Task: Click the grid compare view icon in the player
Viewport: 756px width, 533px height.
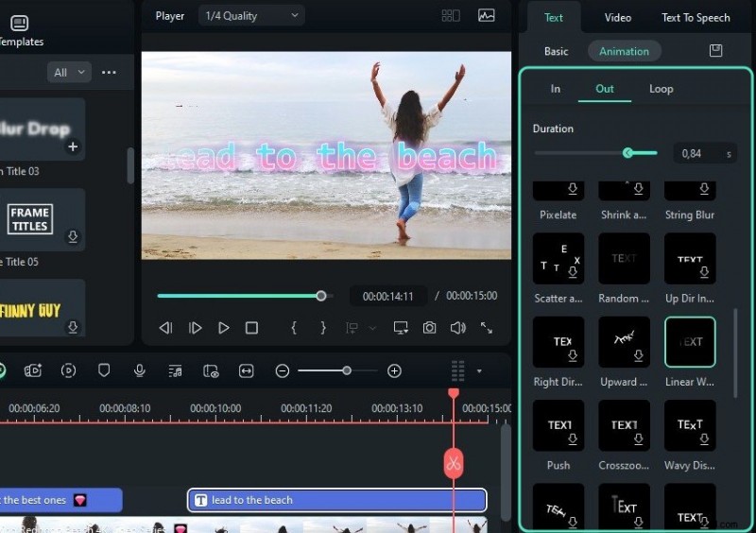Action: coord(451,16)
